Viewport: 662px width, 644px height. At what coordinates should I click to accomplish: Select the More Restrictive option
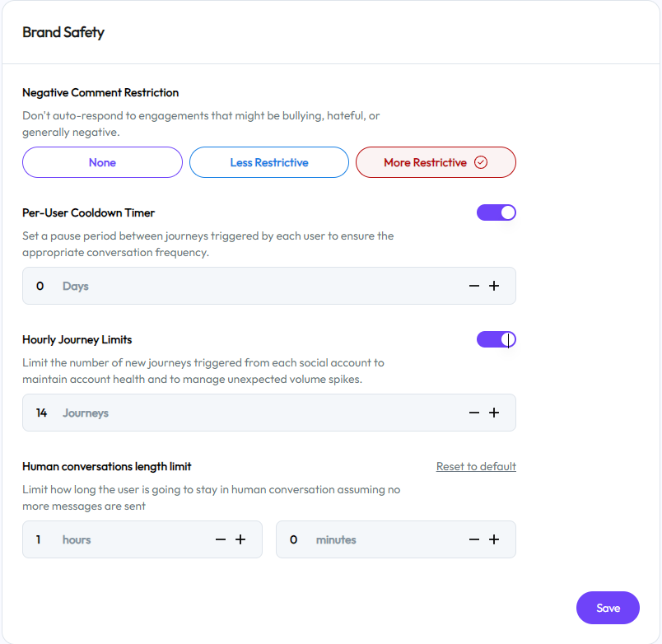(x=425, y=163)
